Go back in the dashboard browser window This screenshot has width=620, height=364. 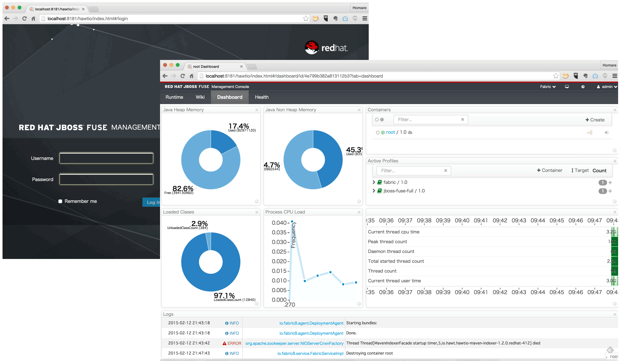click(165, 76)
